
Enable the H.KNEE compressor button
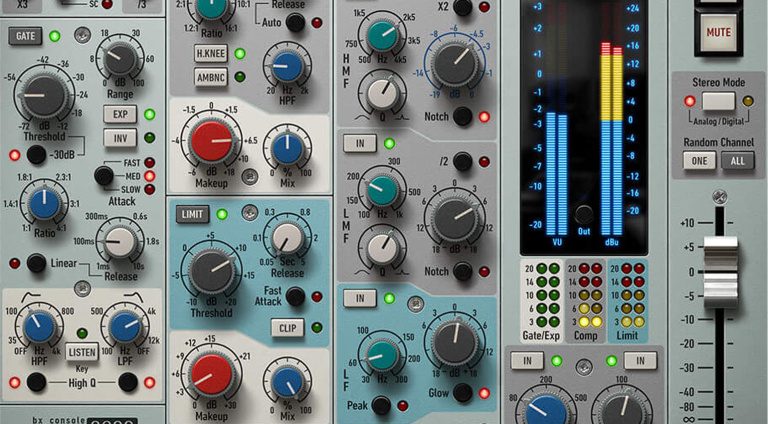(x=211, y=53)
